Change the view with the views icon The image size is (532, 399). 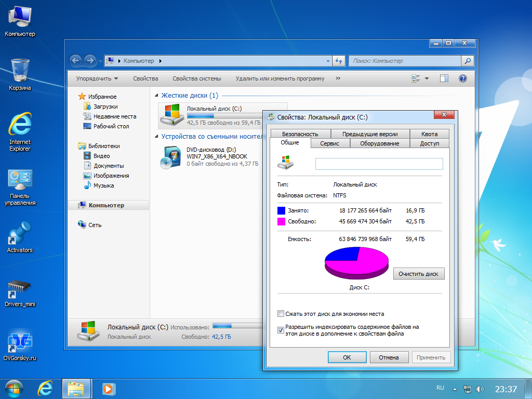tap(416, 78)
